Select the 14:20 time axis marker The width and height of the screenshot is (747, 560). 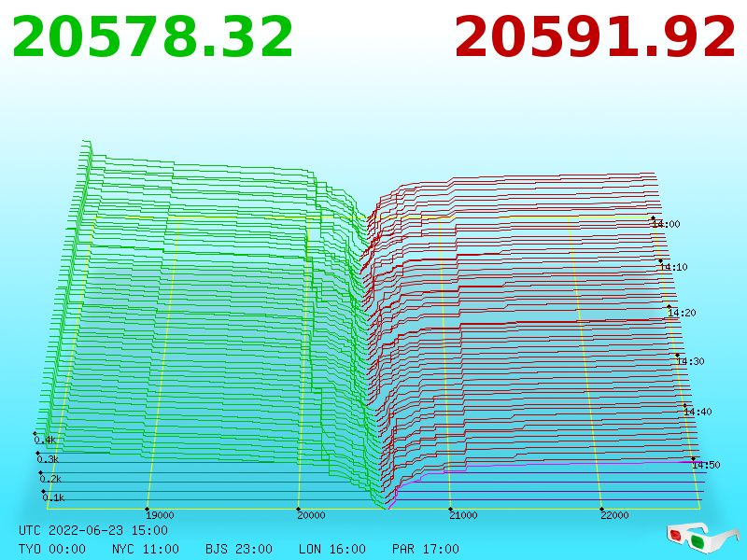(682, 313)
